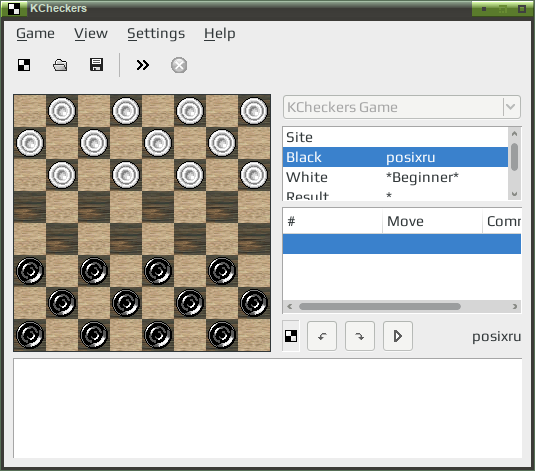Click the redo move arrow button
The image size is (535, 471).
(360, 336)
